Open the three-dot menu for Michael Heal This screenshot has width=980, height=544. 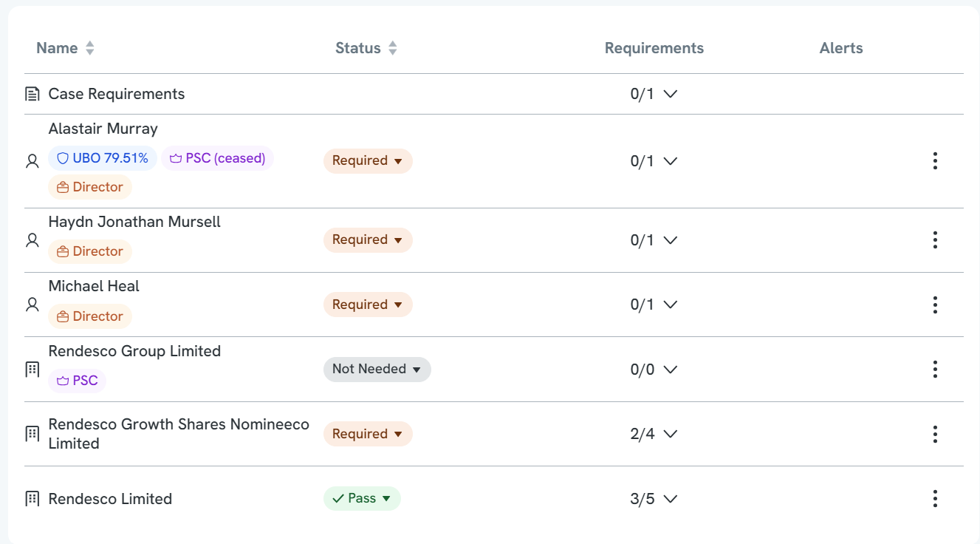[x=935, y=305]
